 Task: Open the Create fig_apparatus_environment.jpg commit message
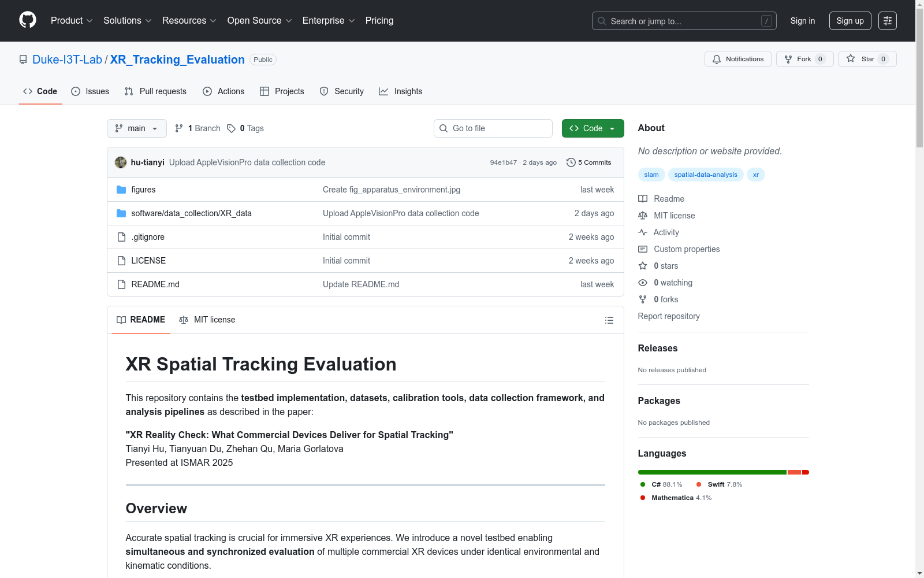tap(392, 190)
